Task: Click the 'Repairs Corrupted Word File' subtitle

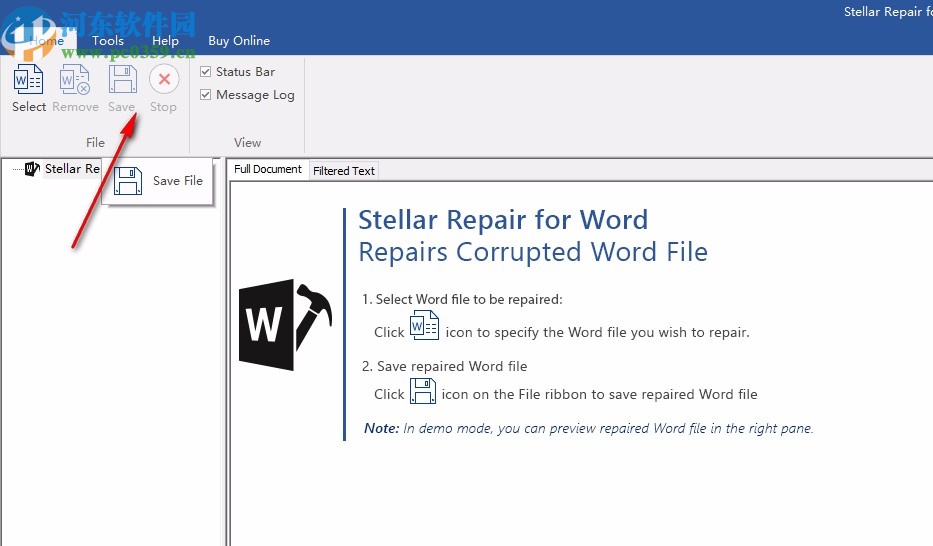Action: (x=533, y=252)
